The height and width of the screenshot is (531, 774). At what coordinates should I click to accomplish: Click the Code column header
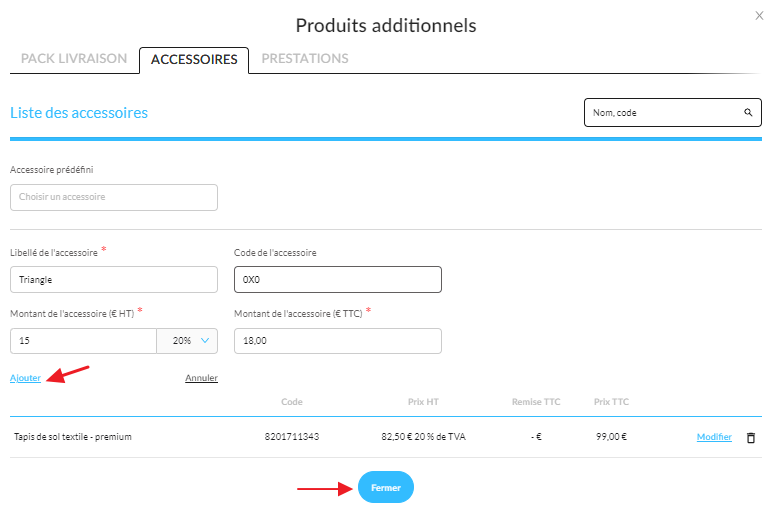click(x=292, y=402)
